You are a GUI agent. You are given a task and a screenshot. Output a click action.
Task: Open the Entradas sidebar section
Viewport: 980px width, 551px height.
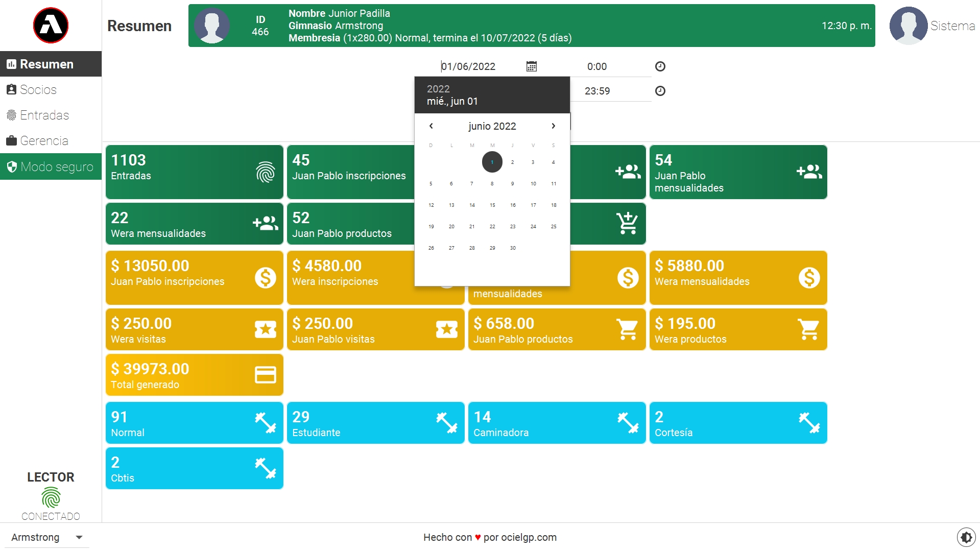pos(51,115)
